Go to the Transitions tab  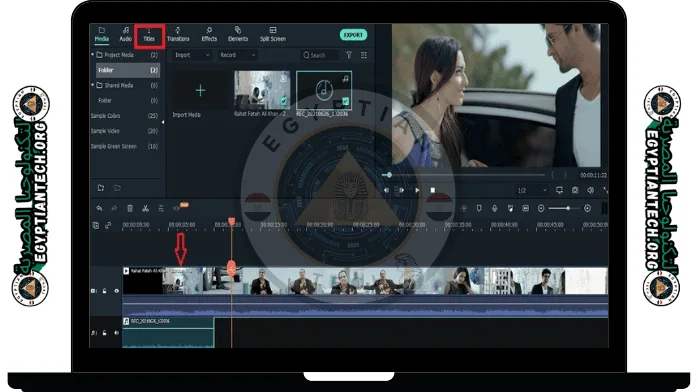click(178, 35)
